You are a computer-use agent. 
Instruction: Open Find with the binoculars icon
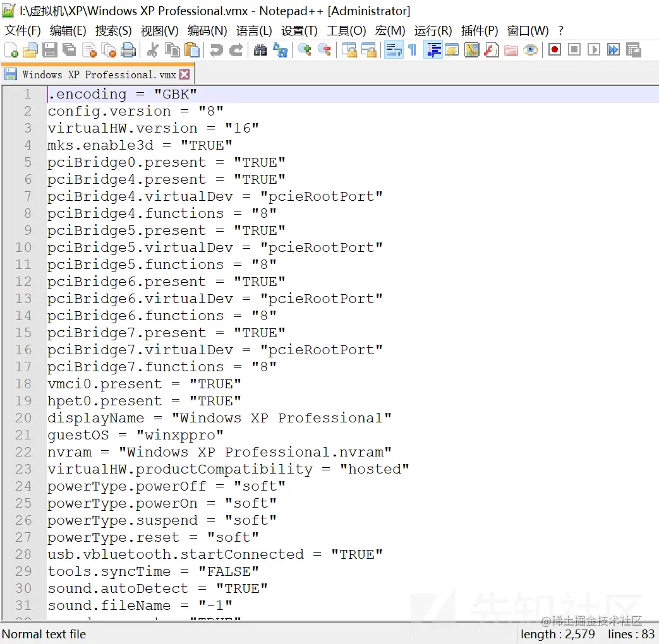click(260, 50)
